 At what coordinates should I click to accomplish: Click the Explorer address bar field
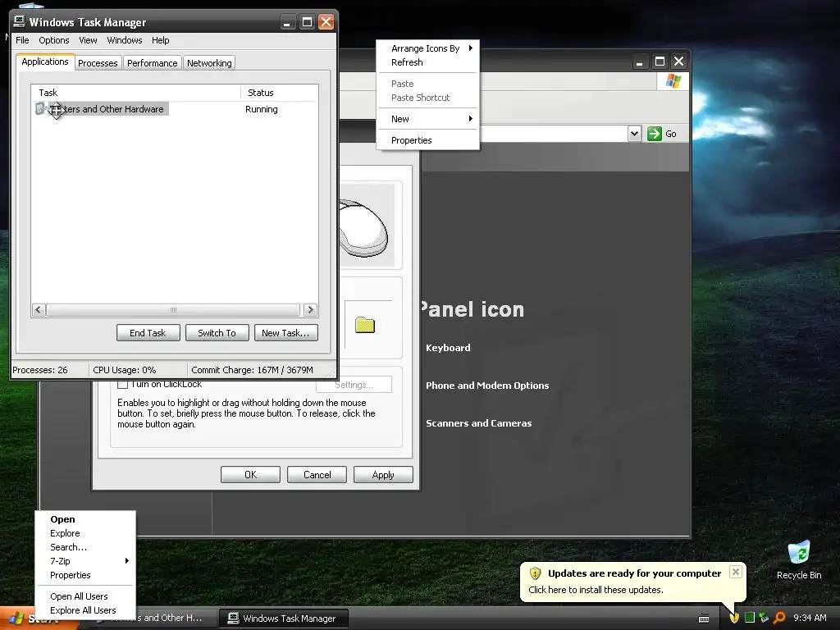point(554,134)
